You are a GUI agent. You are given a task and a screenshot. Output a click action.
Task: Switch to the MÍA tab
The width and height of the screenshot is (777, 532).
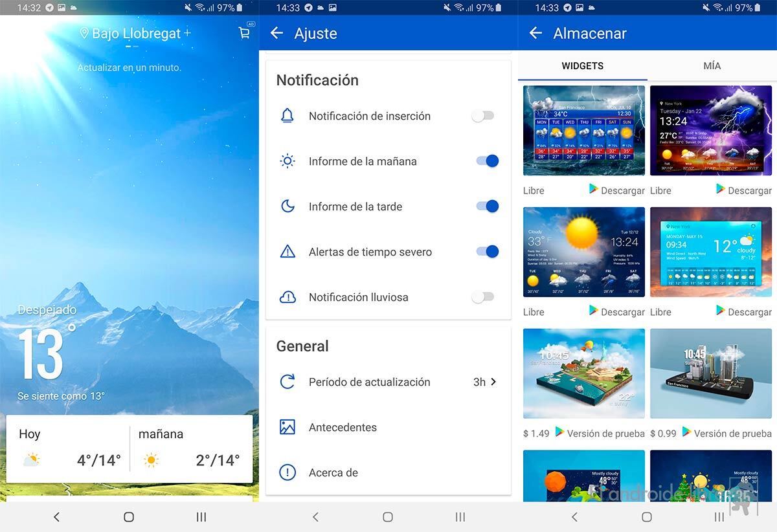712,66
